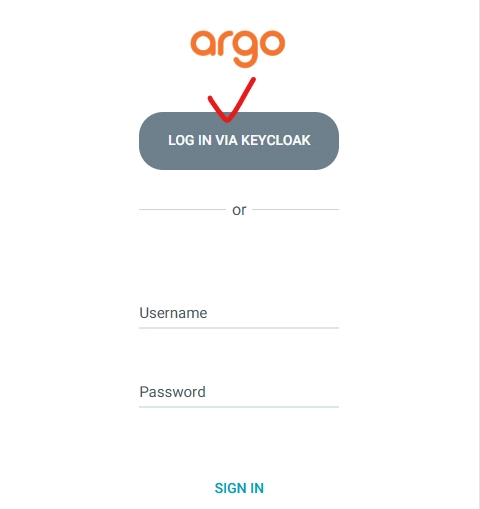The image size is (480, 509).
Task: Log in via Keycloak
Action: pos(239,141)
